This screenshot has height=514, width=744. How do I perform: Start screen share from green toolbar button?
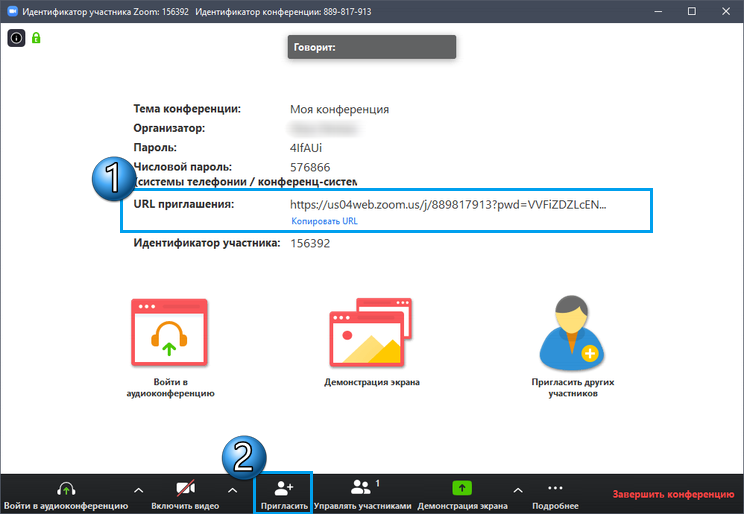462,495
